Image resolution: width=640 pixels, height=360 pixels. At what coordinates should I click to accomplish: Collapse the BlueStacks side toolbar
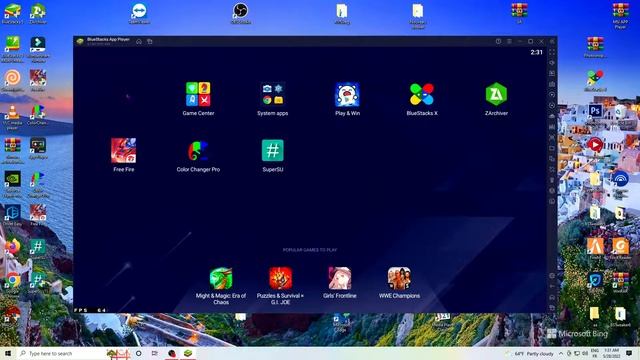pyautogui.click(x=552, y=42)
